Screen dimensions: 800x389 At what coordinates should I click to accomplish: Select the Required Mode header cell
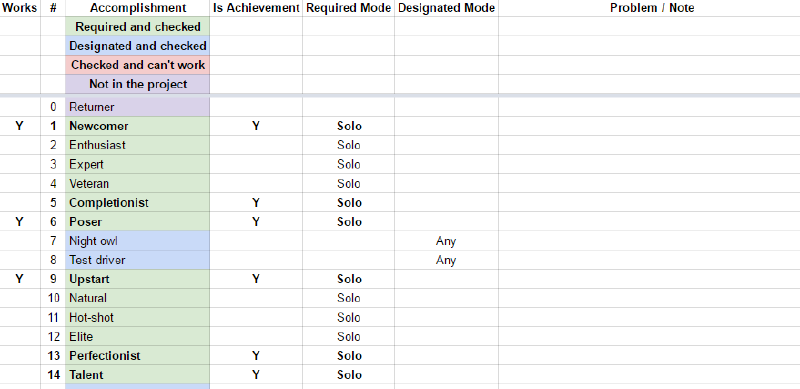348,8
